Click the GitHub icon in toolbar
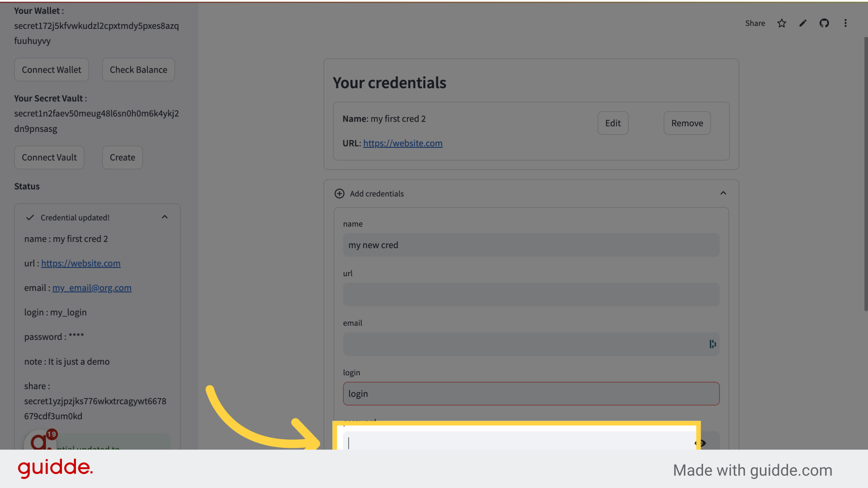The image size is (868, 488). point(824,23)
